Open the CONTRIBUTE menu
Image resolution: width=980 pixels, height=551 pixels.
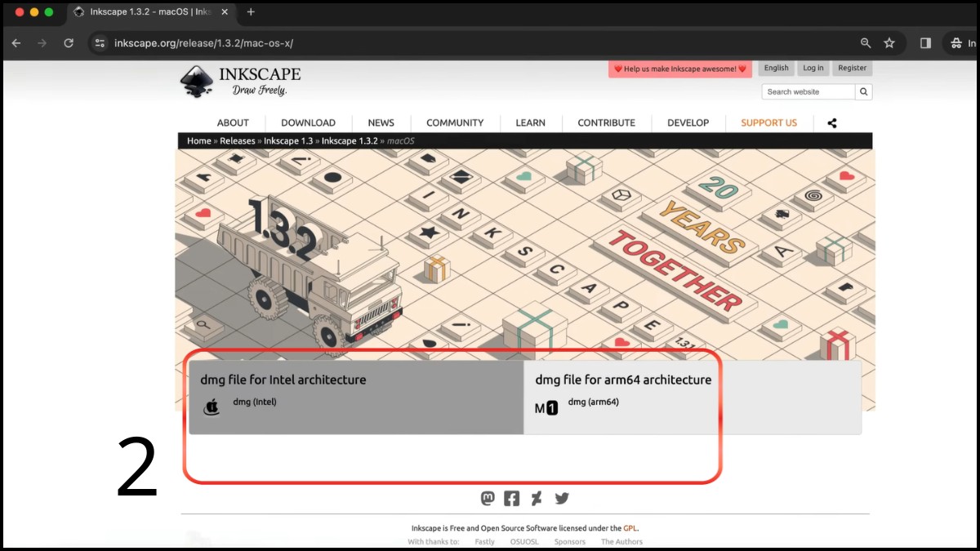click(x=606, y=123)
